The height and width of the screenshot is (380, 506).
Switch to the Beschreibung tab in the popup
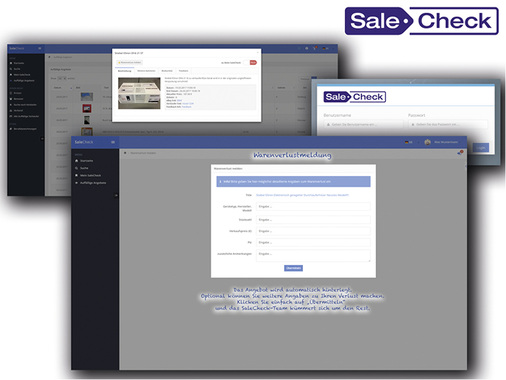click(125, 71)
